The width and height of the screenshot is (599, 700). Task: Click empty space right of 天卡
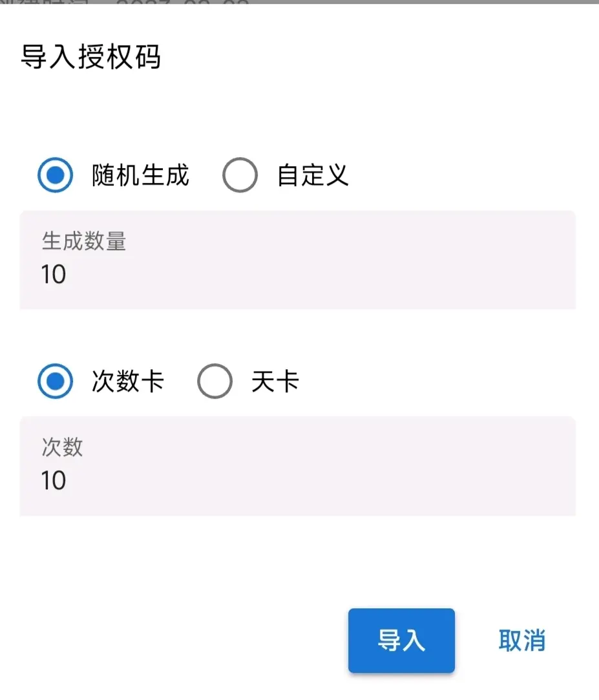click(437, 381)
